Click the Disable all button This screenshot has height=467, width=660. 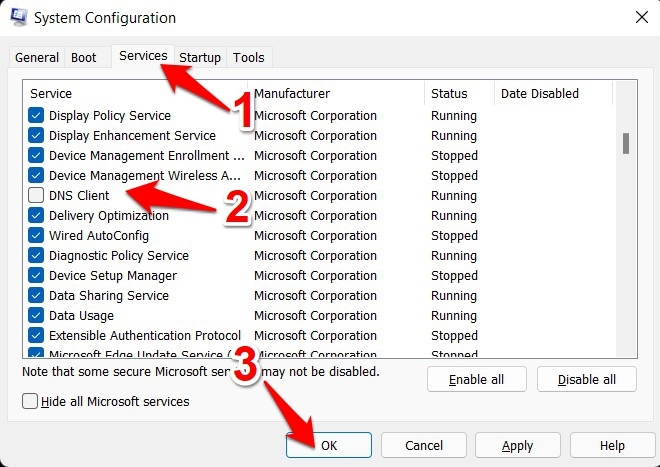(x=587, y=380)
